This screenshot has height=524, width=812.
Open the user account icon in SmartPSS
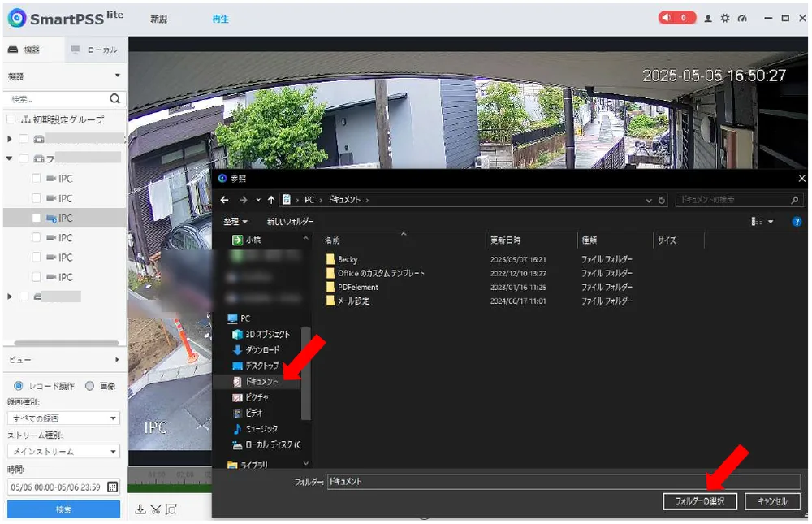tap(708, 18)
